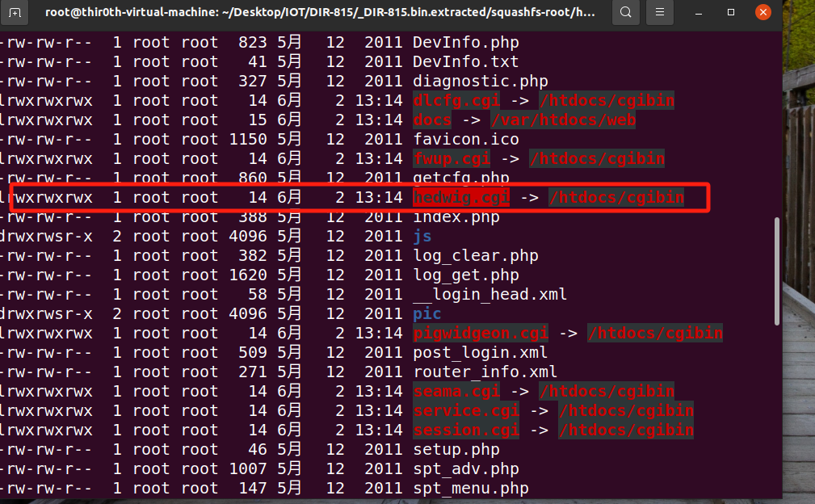Click the post_login.xml filename
Viewport: 815px width, 504px height.
pyautogui.click(x=481, y=353)
